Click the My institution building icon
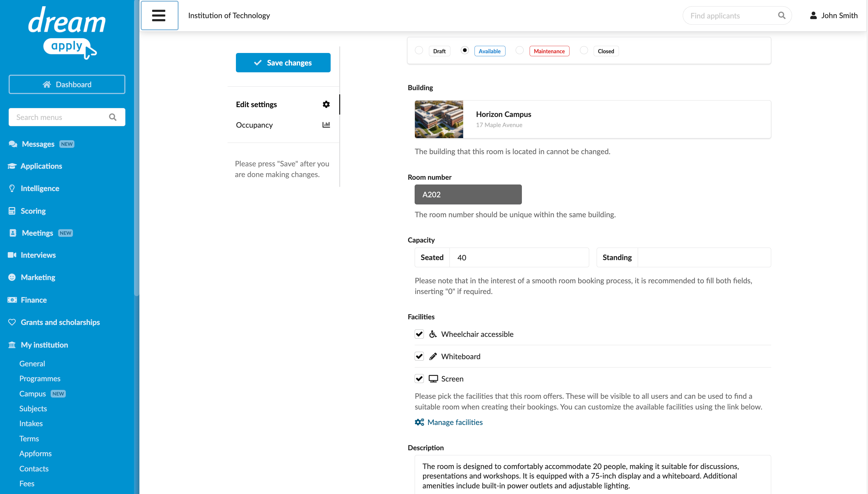Viewport: 868px width, 494px height. (x=12, y=345)
